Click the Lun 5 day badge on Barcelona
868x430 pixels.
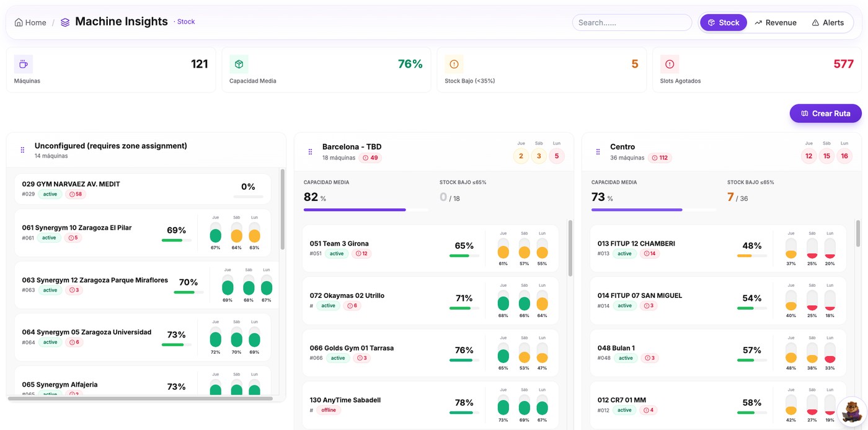point(556,156)
